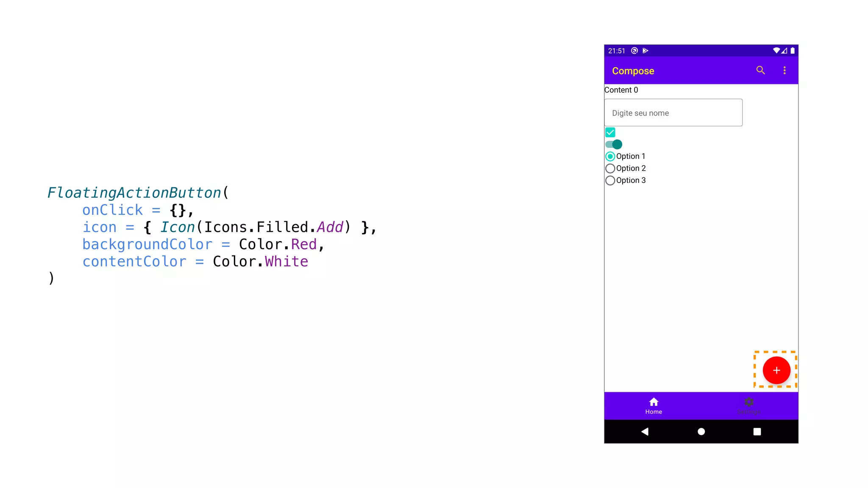Tap the Settings gear in bottom navigation
The height and width of the screenshot is (488, 868).
(x=749, y=402)
